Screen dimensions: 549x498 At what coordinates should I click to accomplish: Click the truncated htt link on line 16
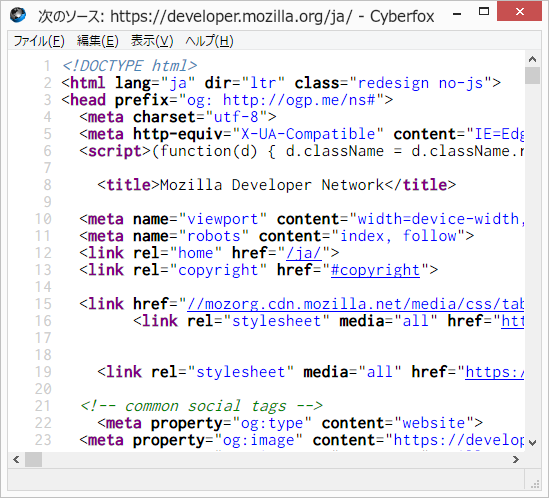[x=513, y=321]
